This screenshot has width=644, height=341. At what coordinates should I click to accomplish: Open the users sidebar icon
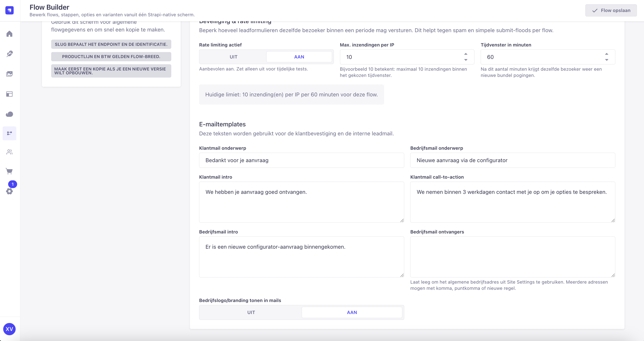[9, 152]
